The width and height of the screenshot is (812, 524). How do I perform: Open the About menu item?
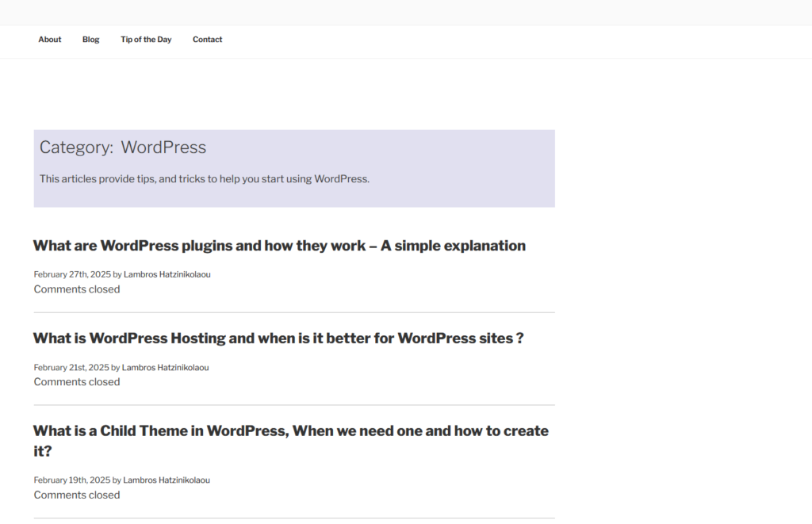tap(49, 40)
